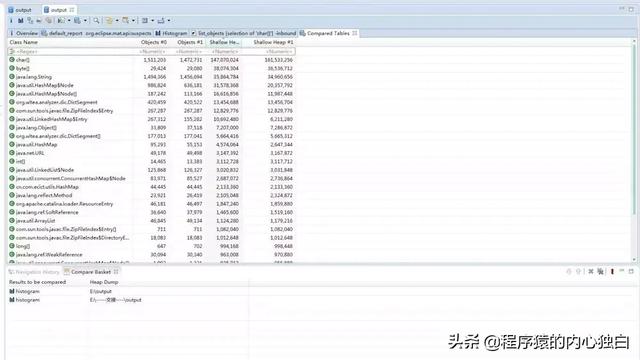This screenshot has width=640, height=360.
Task: Expand the query browser dropdown arrow
Action: [85, 20]
